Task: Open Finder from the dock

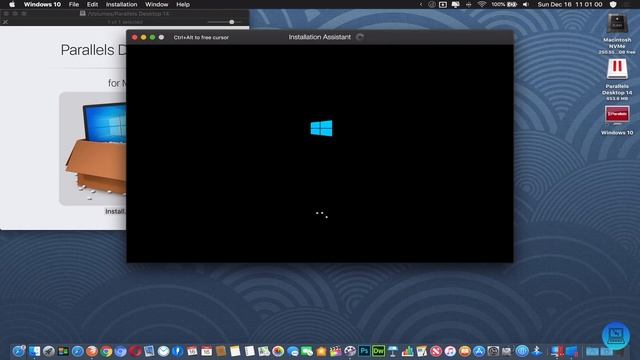Action: pyautogui.click(x=34, y=351)
